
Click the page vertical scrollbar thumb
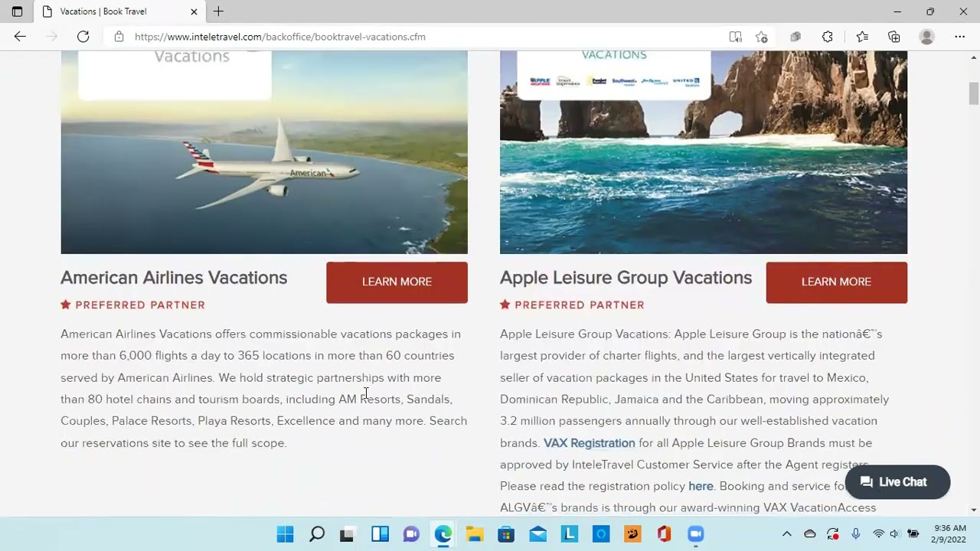coord(974,93)
